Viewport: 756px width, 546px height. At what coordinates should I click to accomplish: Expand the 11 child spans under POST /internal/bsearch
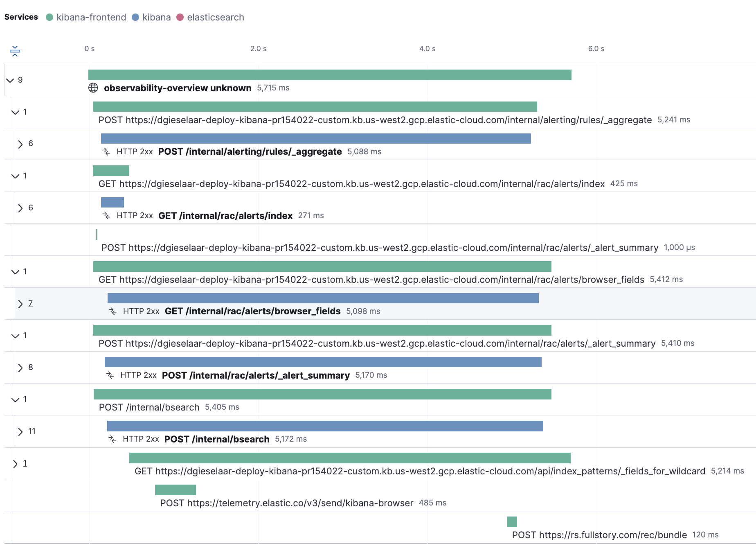tap(20, 431)
